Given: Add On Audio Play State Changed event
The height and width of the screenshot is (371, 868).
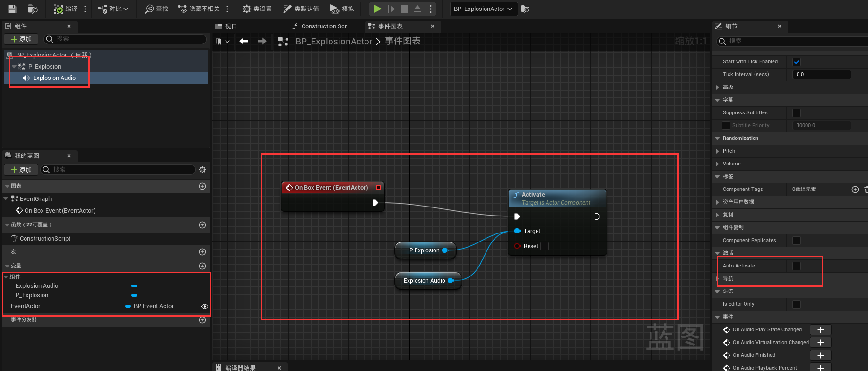Looking at the screenshot, I should [x=821, y=330].
